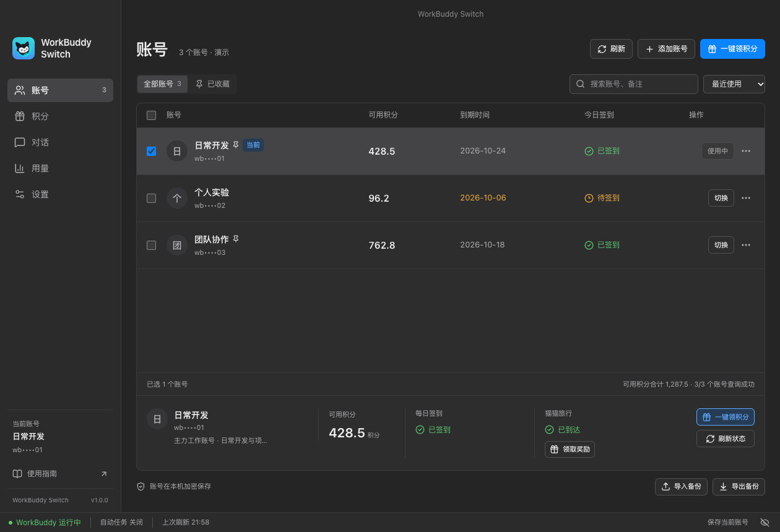This screenshot has width=780, height=532.
Task: Click the WorkBuddy Switch cat logo
Action: pyautogui.click(x=24, y=48)
